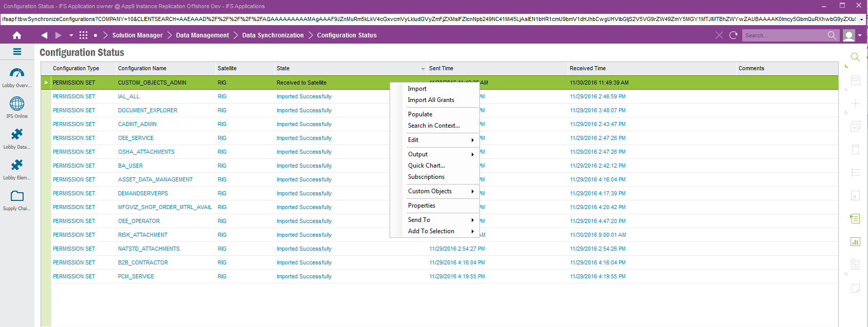Select Import All Grants from context menu
This screenshot has height=327, width=868.
(x=431, y=100)
